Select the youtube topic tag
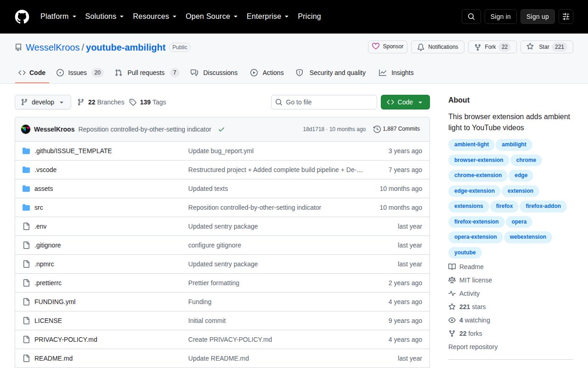 (465, 253)
